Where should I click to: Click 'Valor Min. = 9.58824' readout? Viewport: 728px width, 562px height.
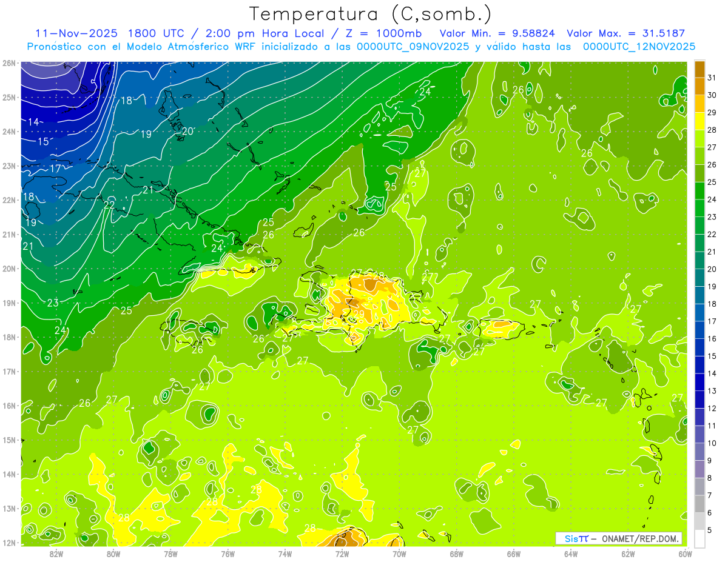[x=498, y=33]
